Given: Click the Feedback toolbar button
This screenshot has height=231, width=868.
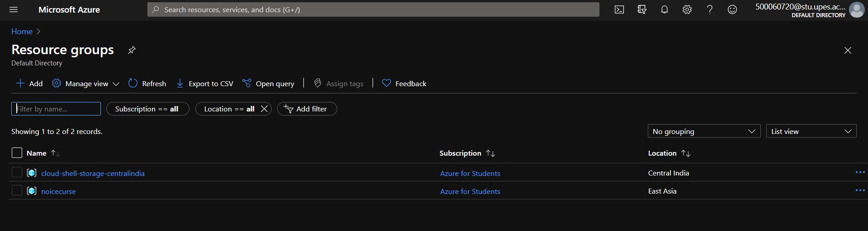Looking at the screenshot, I should pos(404,83).
